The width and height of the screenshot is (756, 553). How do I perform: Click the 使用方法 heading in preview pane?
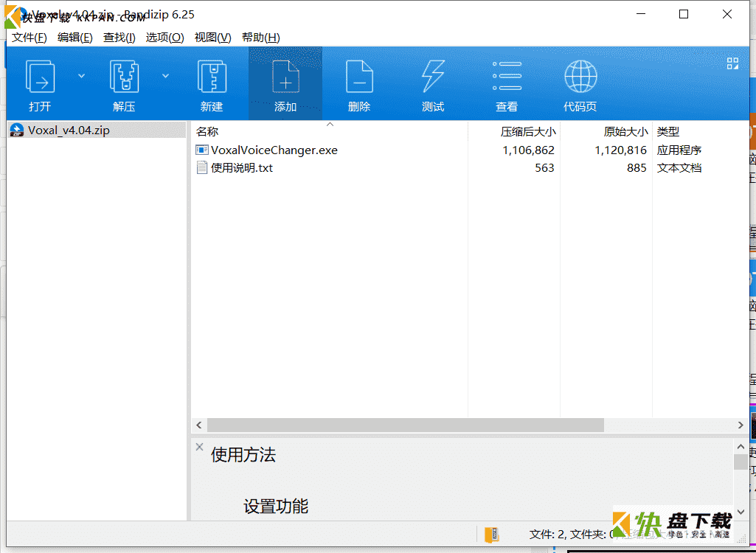[x=243, y=455]
